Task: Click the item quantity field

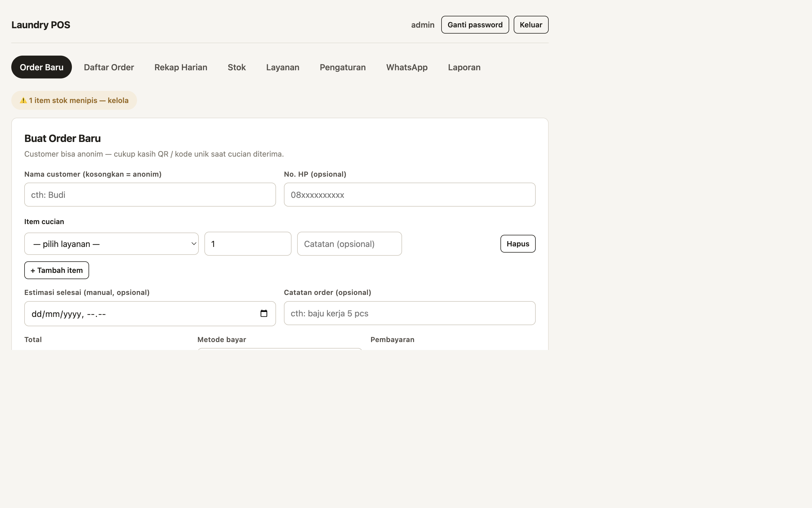Action: point(248,244)
